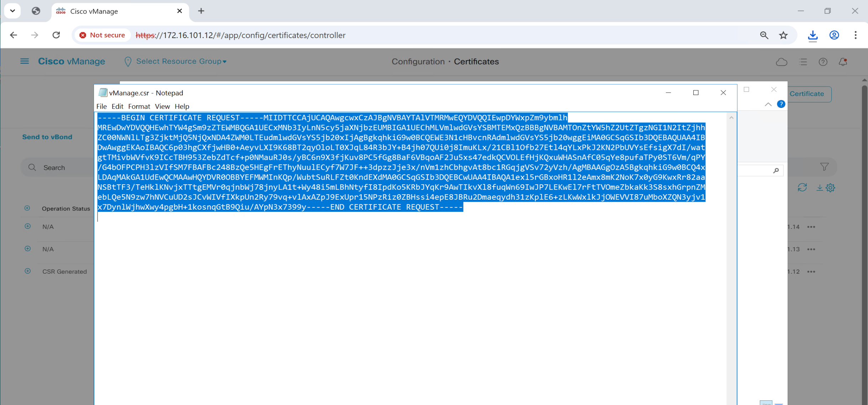868x405 pixels.
Task: Click the Certificate button
Action: (x=807, y=94)
